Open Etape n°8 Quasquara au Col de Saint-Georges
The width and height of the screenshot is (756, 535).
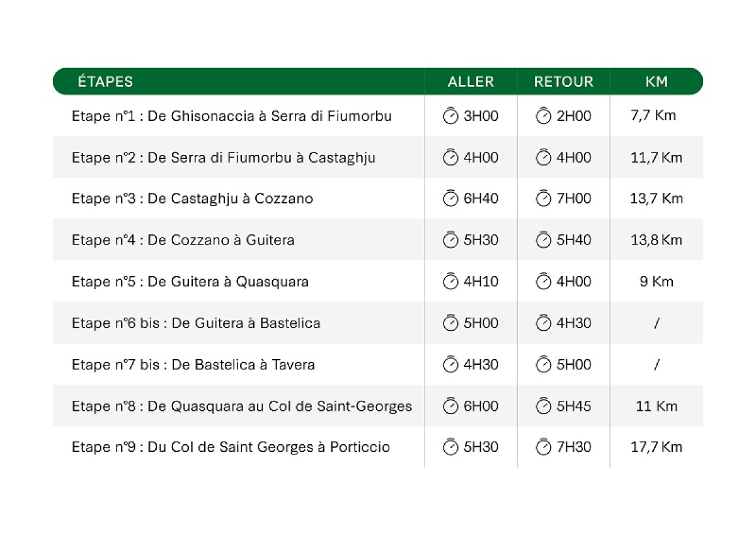click(242, 406)
